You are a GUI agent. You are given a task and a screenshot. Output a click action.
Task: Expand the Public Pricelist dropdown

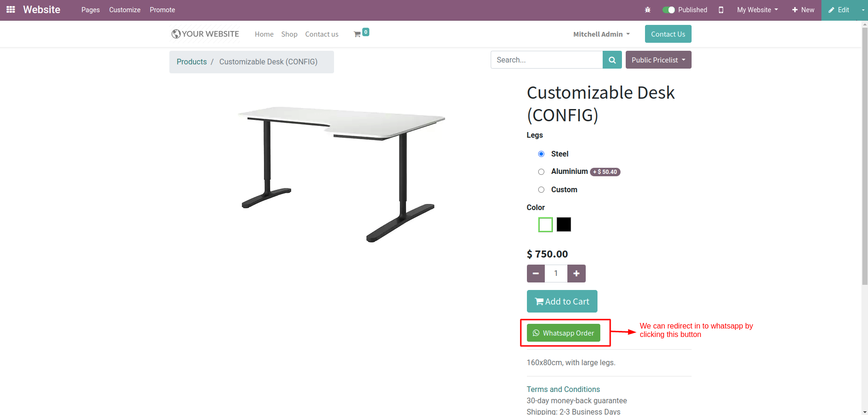(658, 60)
